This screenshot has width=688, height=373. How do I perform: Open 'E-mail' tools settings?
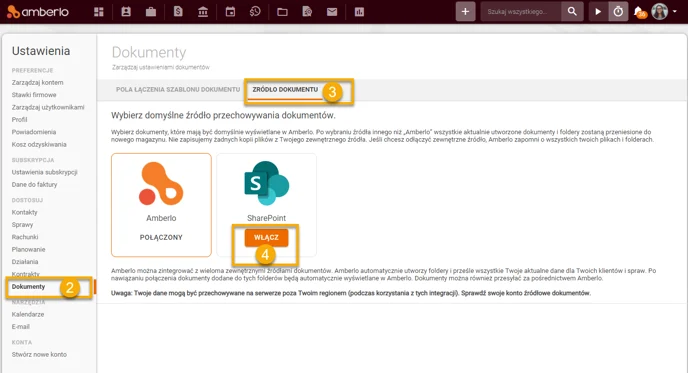[x=21, y=326]
